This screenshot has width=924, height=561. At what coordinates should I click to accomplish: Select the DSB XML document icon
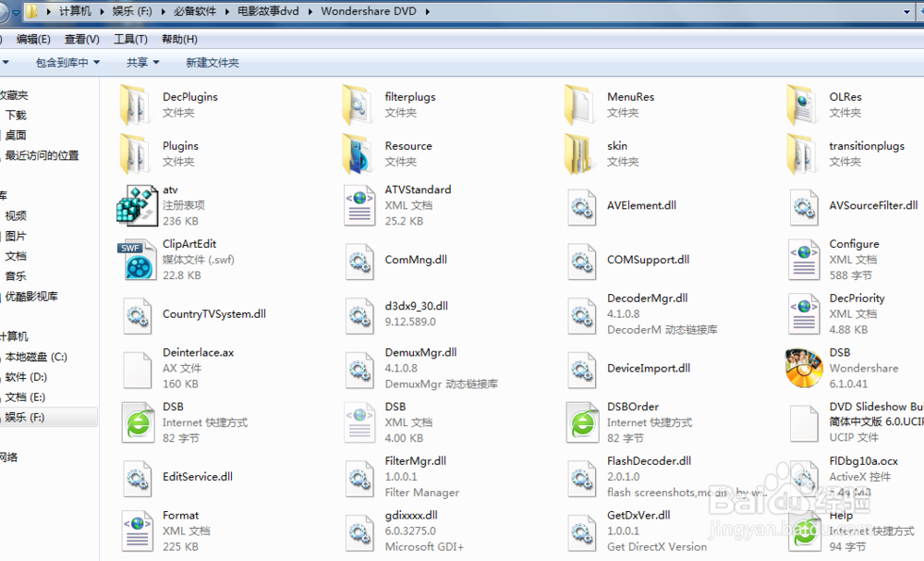tap(359, 422)
